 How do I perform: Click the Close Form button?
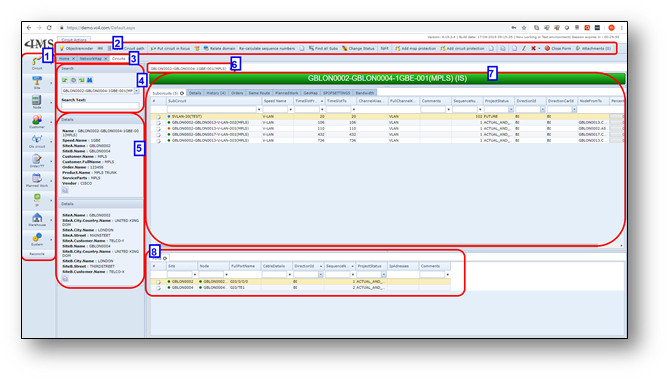[x=558, y=49]
